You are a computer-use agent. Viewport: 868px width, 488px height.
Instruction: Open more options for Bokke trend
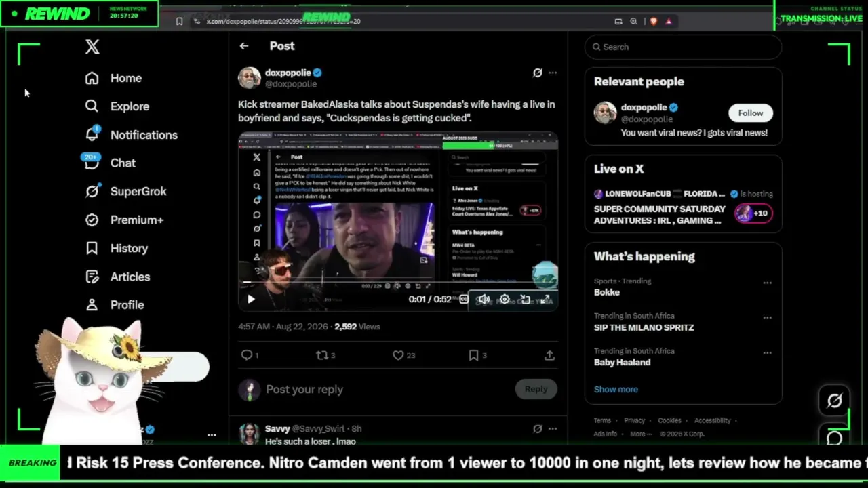[x=767, y=283]
